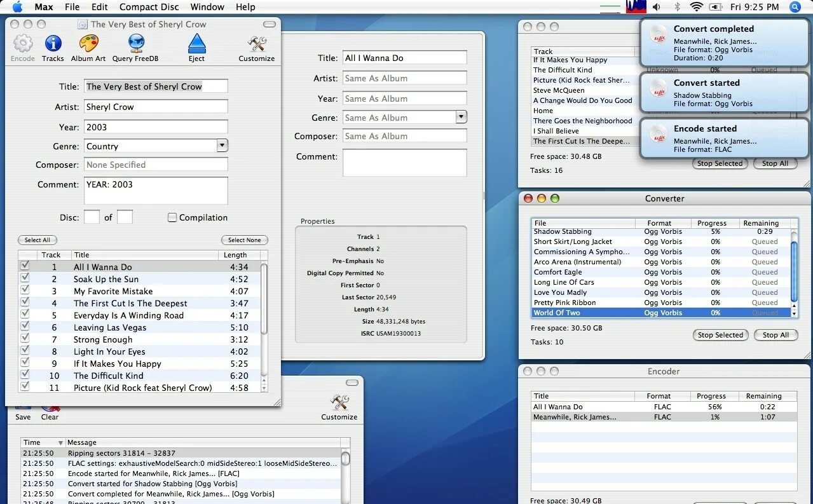Click the volume icon in menu bar

pos(657,7)
